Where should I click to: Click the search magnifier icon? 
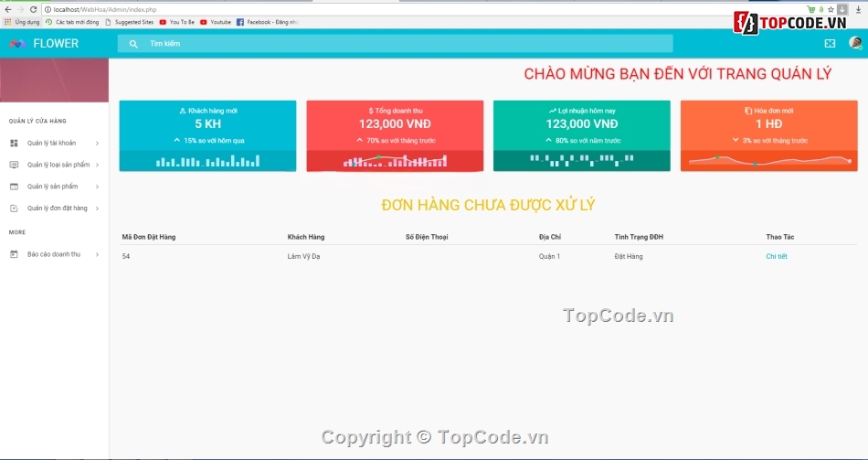(x=133, y=44)
